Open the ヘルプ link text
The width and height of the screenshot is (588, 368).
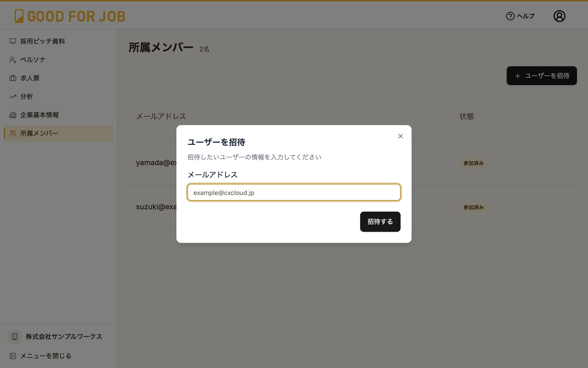pyautogui.click(x=526, y=16)
